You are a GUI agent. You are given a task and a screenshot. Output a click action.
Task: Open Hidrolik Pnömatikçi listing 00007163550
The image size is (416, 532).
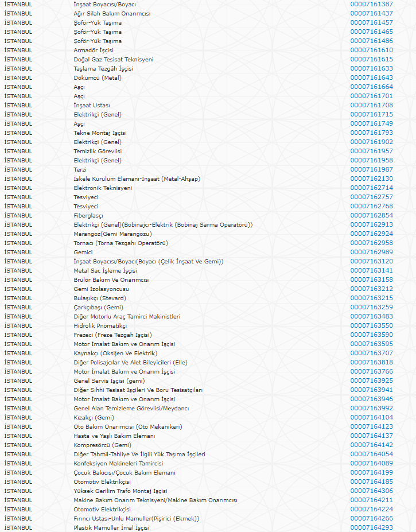371,325
